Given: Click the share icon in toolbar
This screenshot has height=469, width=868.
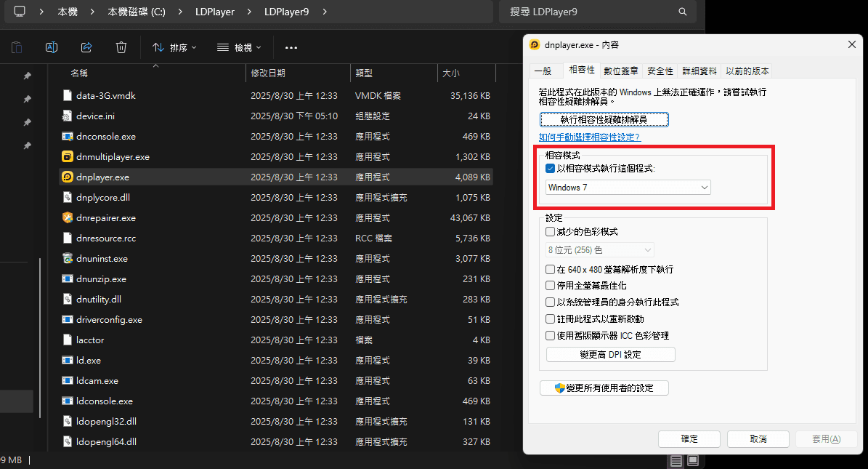Looking at the screenshot, I should tap(86, 47).
